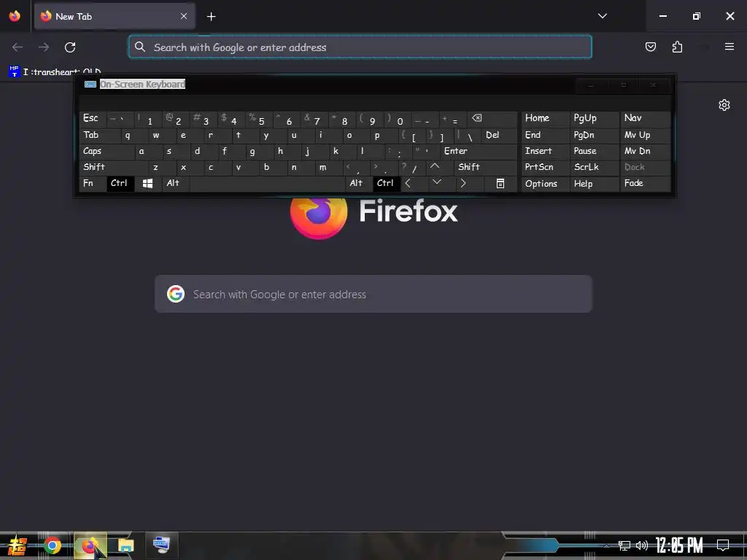The image size is (747, 560).
Task: Open Options on On-Screen Keyboard
Action: [544, 183]
